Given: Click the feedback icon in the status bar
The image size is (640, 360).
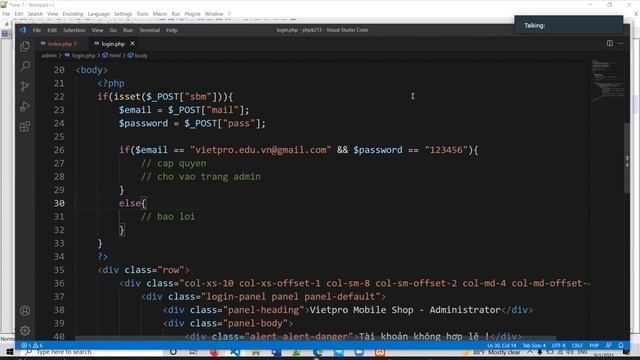Looking at the screenshot, I should click(x=609, y=345).
